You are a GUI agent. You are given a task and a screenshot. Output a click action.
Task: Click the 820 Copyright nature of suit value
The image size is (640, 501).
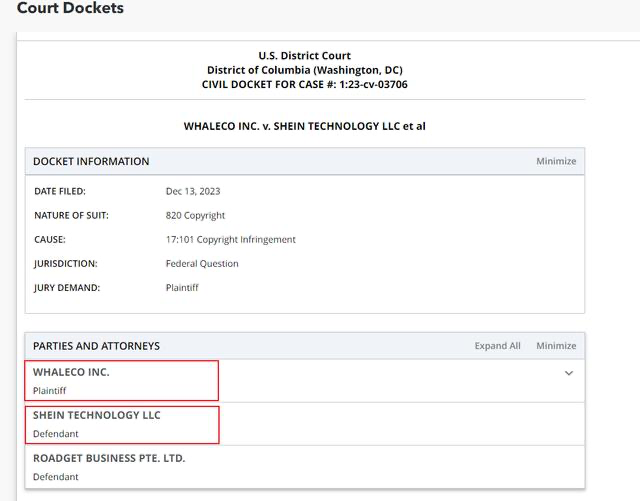[x=195, y=215]
